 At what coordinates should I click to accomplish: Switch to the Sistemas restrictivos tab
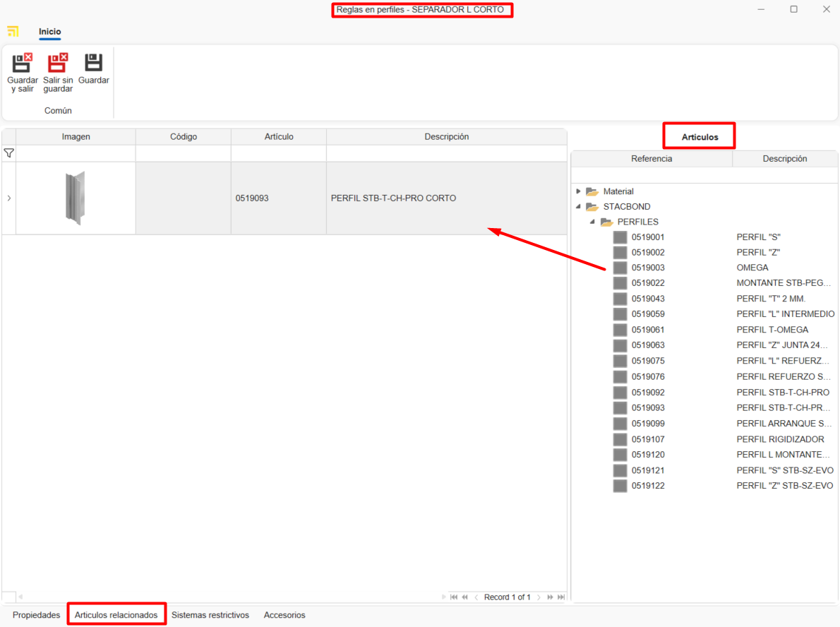210,615
